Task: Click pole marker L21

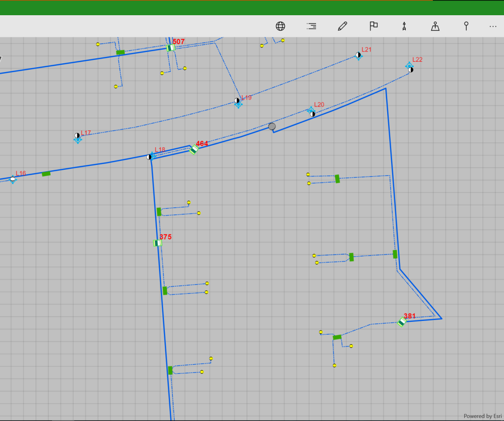Action: pyautogui.click(x=358, y=55)
